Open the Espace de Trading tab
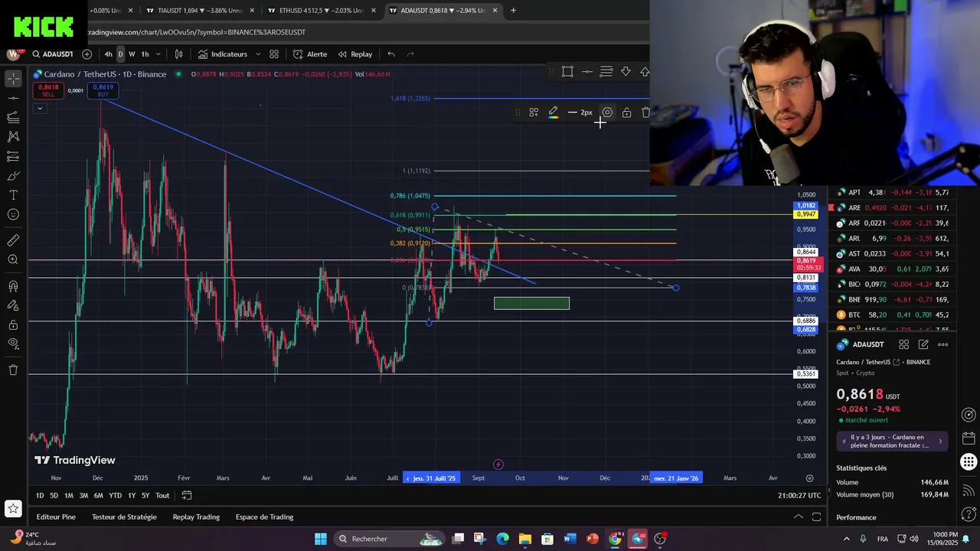 tap(264, 517)
